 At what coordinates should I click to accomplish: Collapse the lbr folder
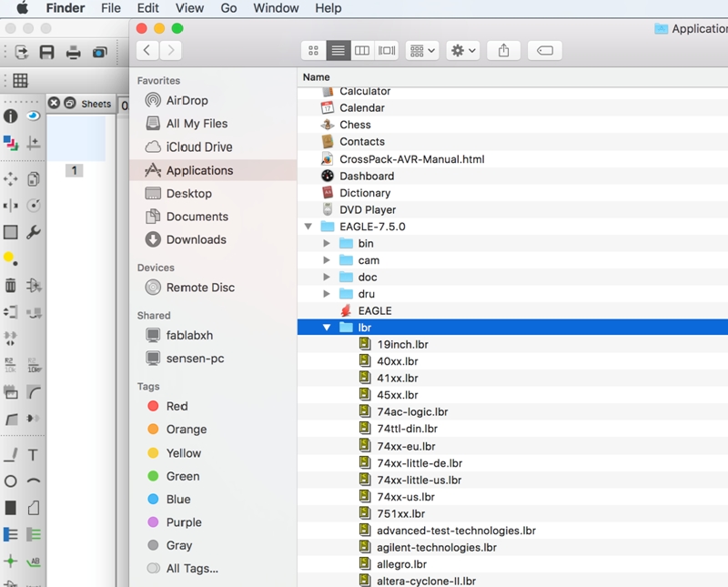(327, 328)
